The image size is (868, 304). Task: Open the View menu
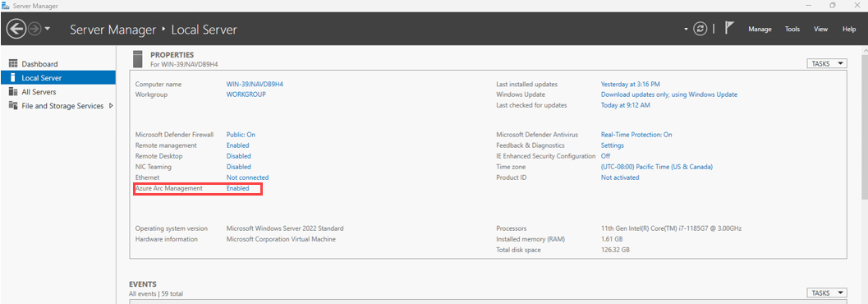[x=821, y=30]
